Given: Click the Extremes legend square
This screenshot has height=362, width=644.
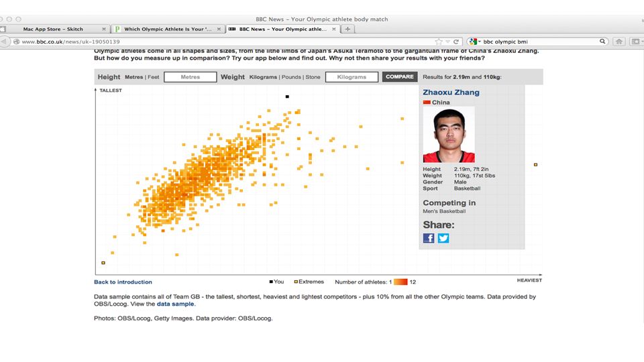Looking at the screenshot, I should (296, 282).
